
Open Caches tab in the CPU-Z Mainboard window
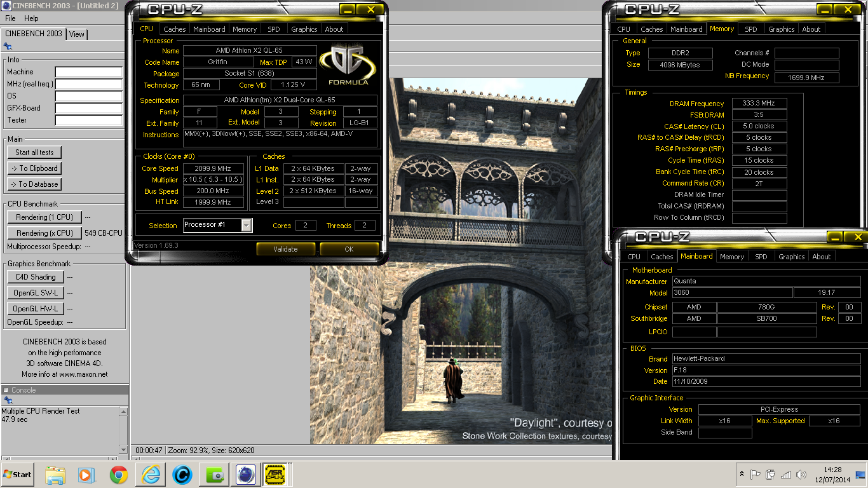[661, 257]
